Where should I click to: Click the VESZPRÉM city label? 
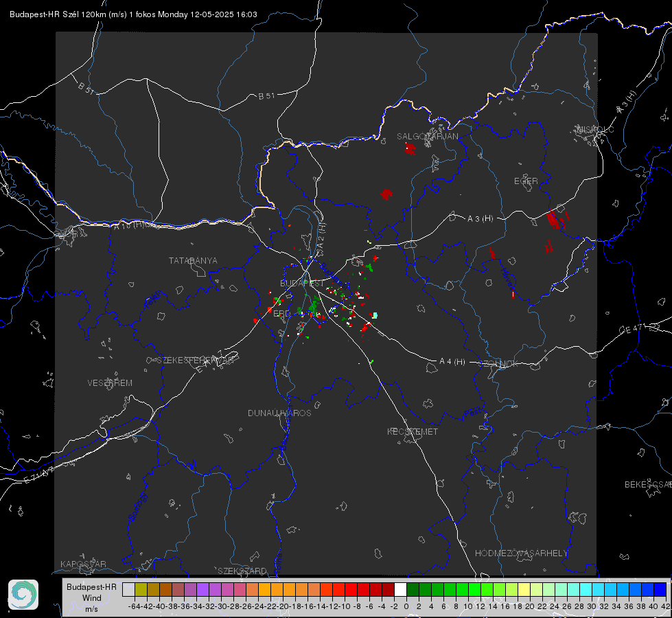(x=110, y=382)
